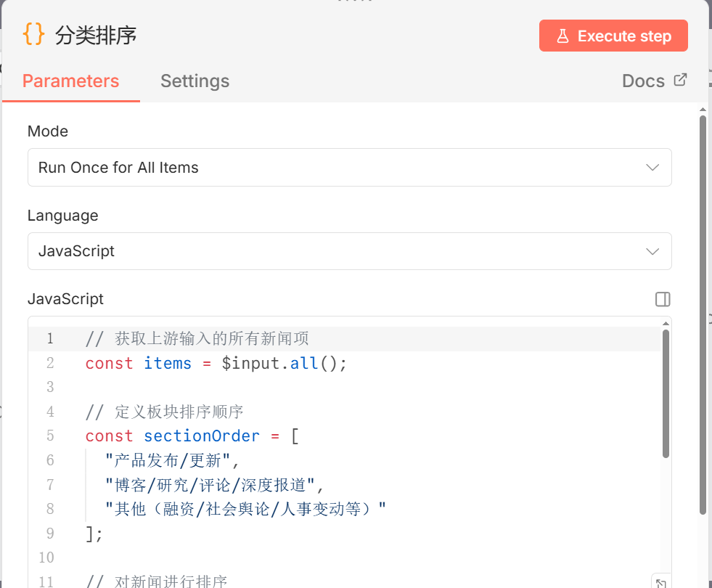Click the chevron arrow in the Mode field

click(x=652, y=168)
